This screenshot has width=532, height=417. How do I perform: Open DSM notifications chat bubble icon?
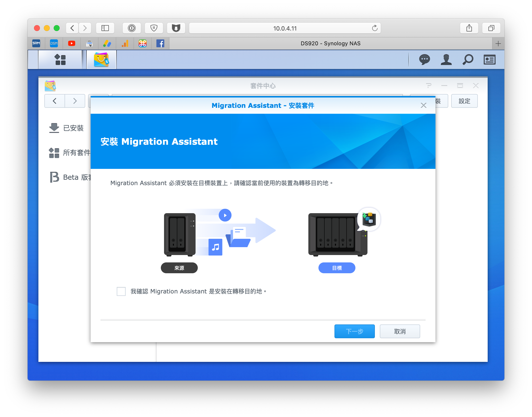424,60
